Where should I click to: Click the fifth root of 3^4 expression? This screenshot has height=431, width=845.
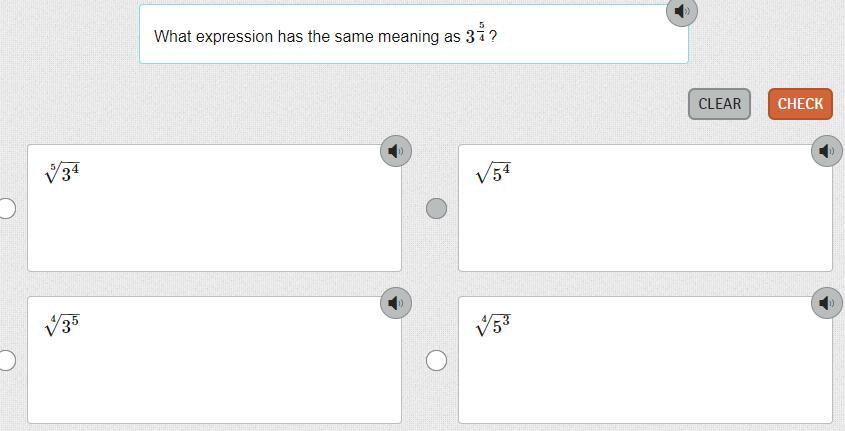click(x=62, y=173)
